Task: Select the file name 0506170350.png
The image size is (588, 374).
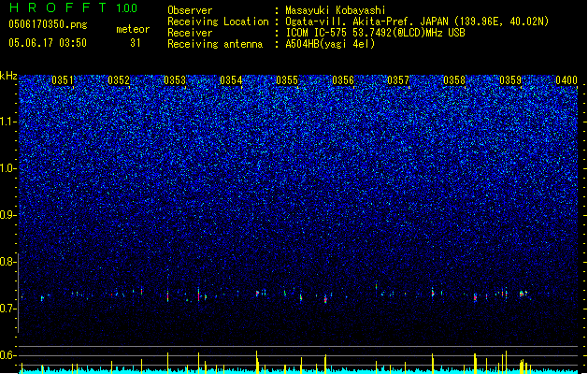Action: [x=48, y=24]
